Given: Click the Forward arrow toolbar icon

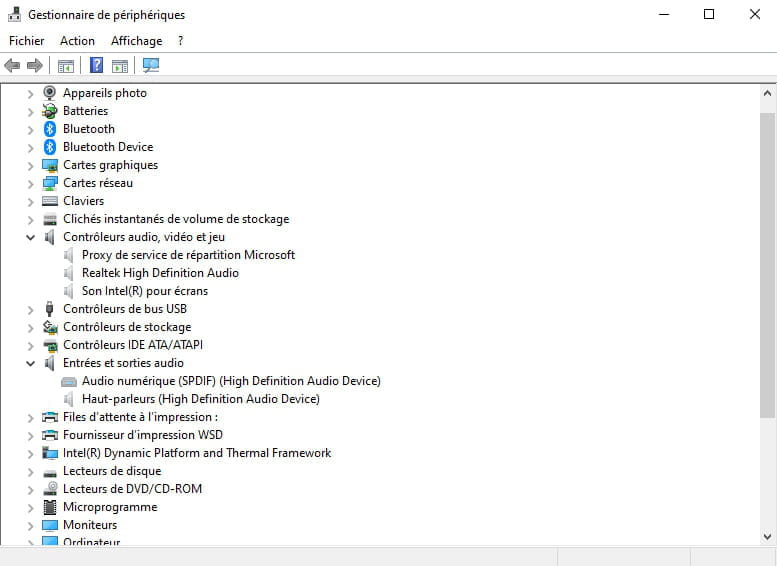Looking at the screenshot, I should 35,65.
